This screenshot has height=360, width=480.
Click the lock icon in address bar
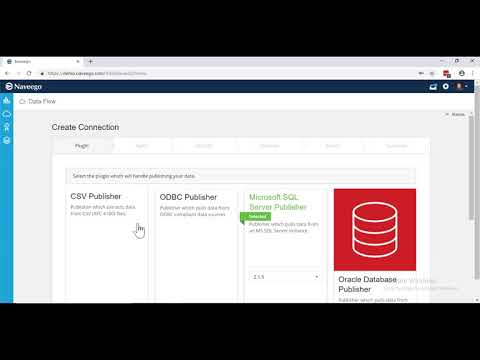(x=42, y=74)
